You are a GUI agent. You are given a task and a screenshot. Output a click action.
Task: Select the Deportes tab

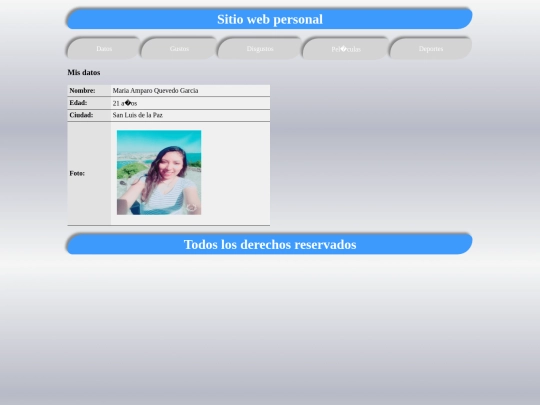pos(431,49)
